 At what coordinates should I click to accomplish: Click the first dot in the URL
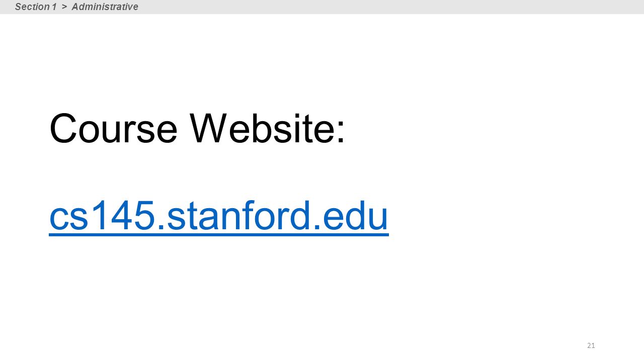161,229
